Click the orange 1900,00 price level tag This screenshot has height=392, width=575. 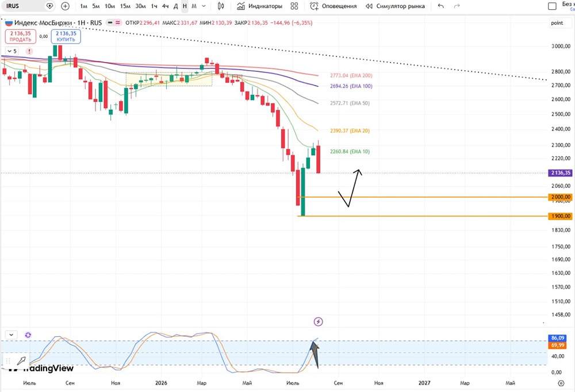click(x=561, y=216)
